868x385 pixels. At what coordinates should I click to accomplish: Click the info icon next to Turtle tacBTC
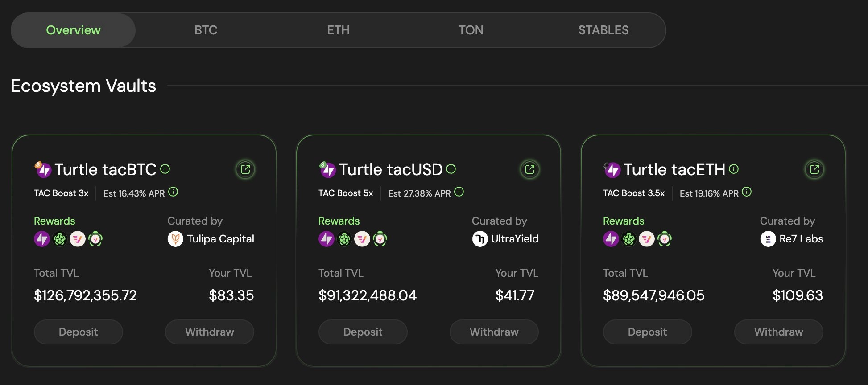pos(165,170)
